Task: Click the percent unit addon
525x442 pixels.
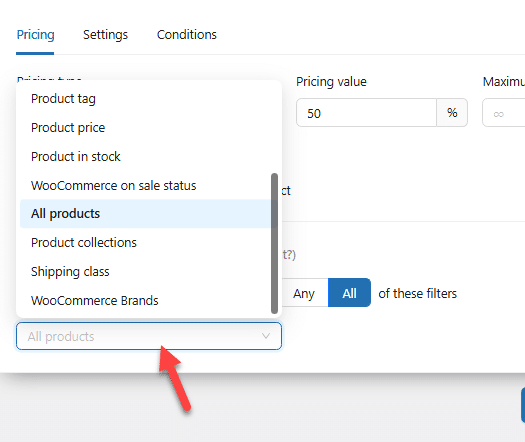Action: pos(452,113)
